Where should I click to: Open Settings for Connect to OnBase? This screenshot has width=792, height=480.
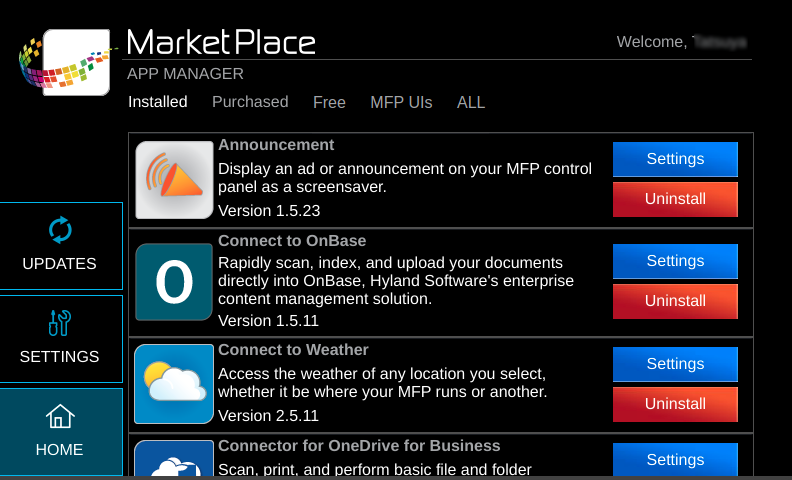point(675,261)
